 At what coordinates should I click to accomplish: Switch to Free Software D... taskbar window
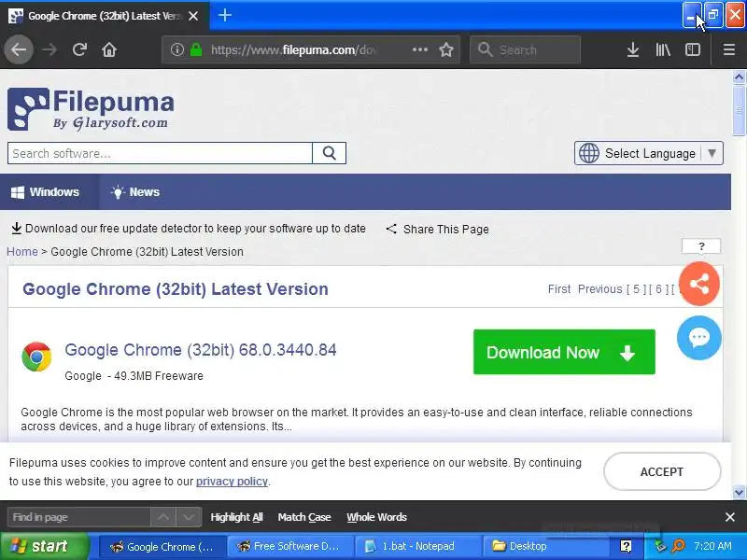290,546
